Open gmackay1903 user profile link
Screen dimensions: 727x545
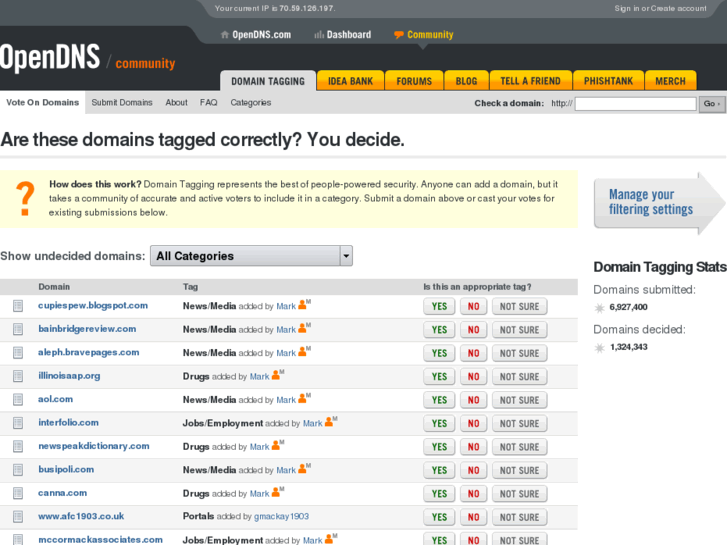pyautogui.click(x=281, y=516)
